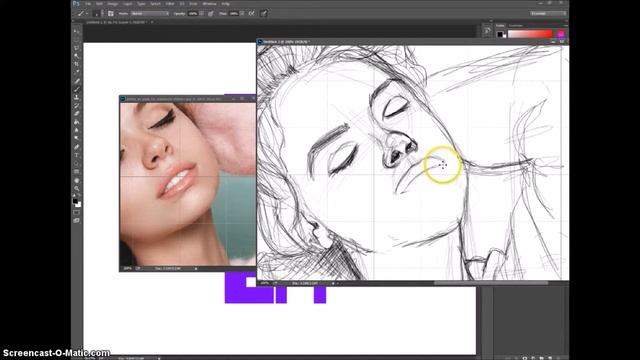640x360 pixels.
Task: Toggle Quick Mask mode
Action: click(x=77, y=212)
